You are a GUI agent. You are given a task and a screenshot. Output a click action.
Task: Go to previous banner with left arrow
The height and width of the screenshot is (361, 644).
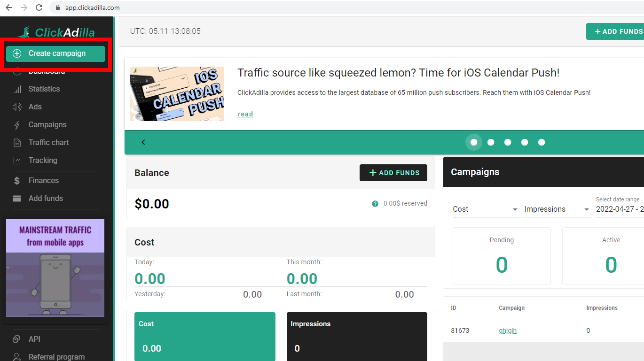[x=143, y=142]
